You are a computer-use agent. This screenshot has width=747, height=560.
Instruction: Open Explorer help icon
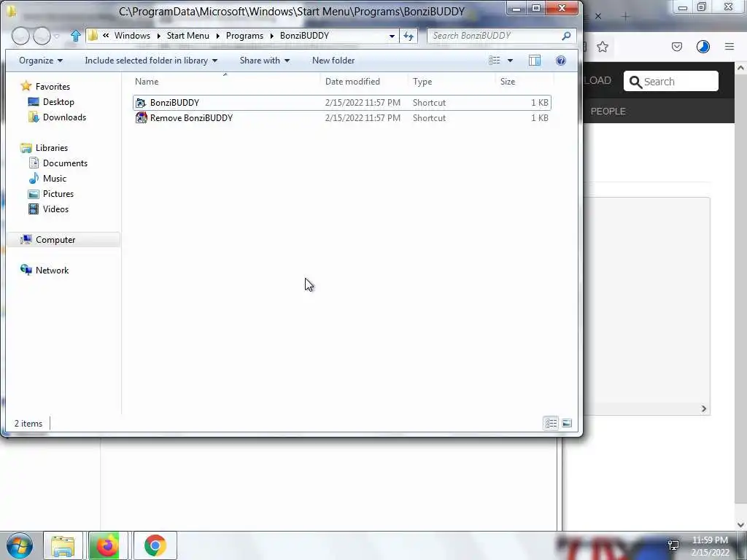[x=561, y=61]
